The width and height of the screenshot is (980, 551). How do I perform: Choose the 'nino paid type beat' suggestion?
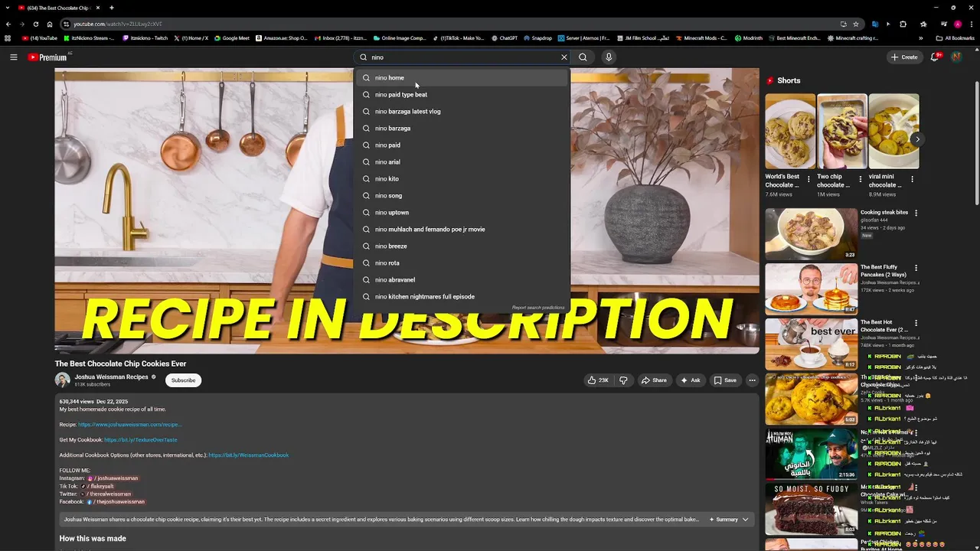coord(462,95)
